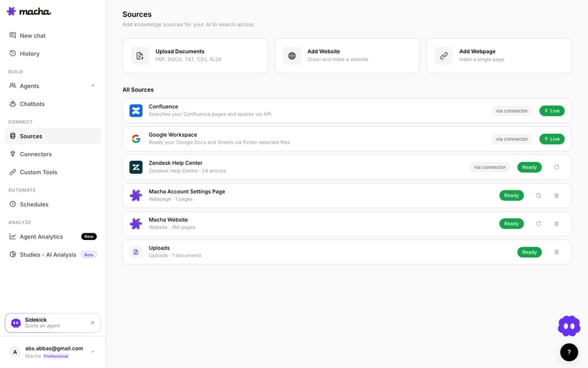The image size is (588, 368).
Task: Refresh the Zendesk Help Center source
Action: [x=556, y=167]
